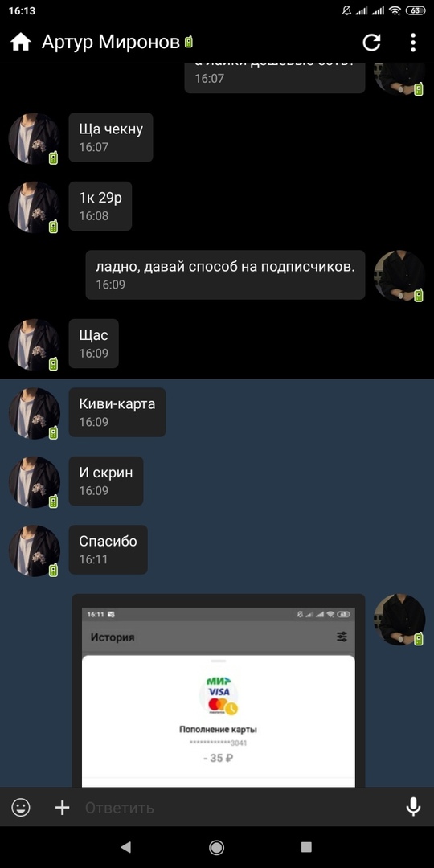Open the three-dot overflow menu
The width and height of the screenshot is (434, 868).
(x=413, y=43)
